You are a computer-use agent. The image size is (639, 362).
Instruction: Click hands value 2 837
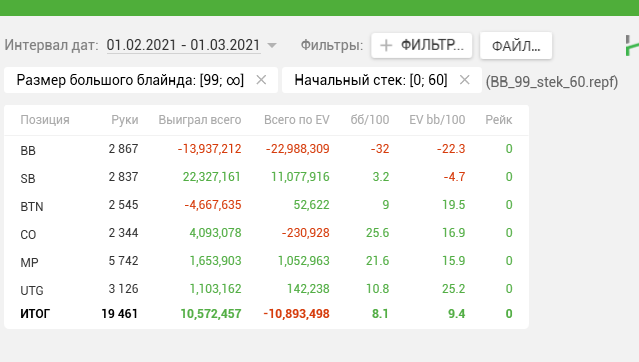(x=123, y=177)
